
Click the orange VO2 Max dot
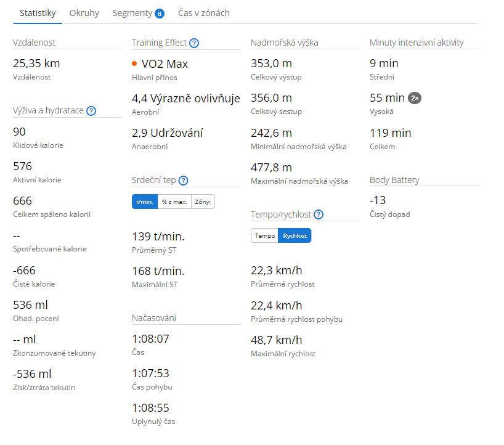point(135,63)
